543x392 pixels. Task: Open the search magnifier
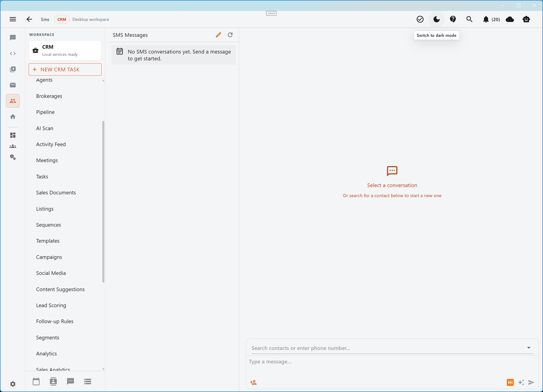pyautogui.click(x=469, y=19)
